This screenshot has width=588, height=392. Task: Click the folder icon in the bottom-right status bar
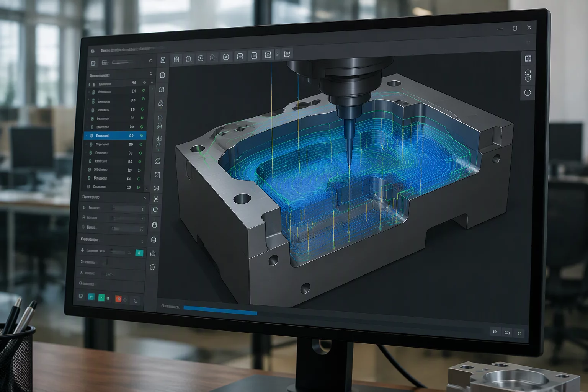(495, 332)
